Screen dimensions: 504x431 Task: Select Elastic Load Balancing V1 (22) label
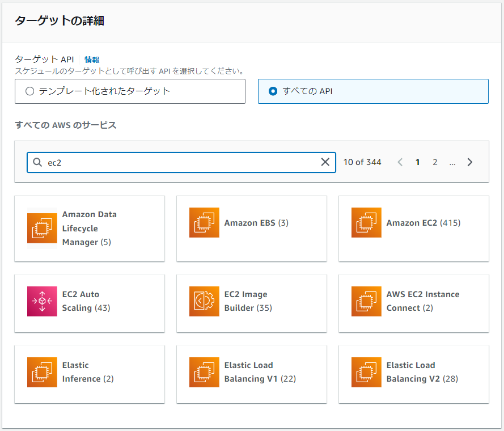(x=260, y=372)
